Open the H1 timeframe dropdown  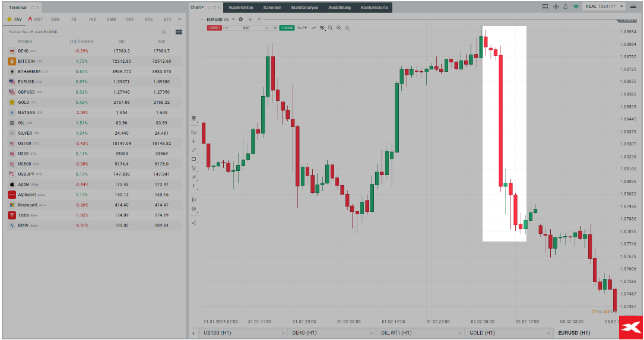pyautogui.click(x=254, y=20)
